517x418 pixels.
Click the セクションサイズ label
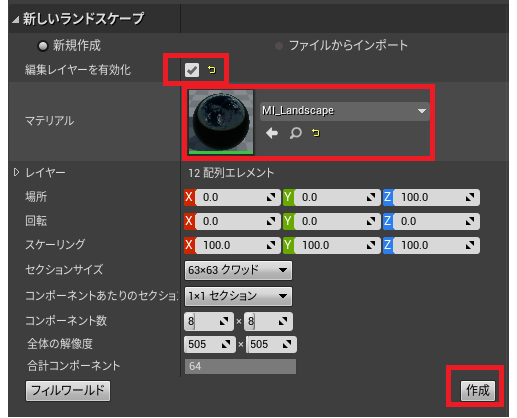(x=64, y=269)
